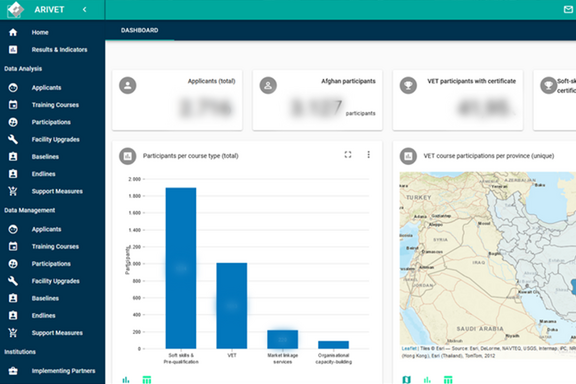Click the Applicants (total) card person icon
576x384 pixels.
point(127,85)
